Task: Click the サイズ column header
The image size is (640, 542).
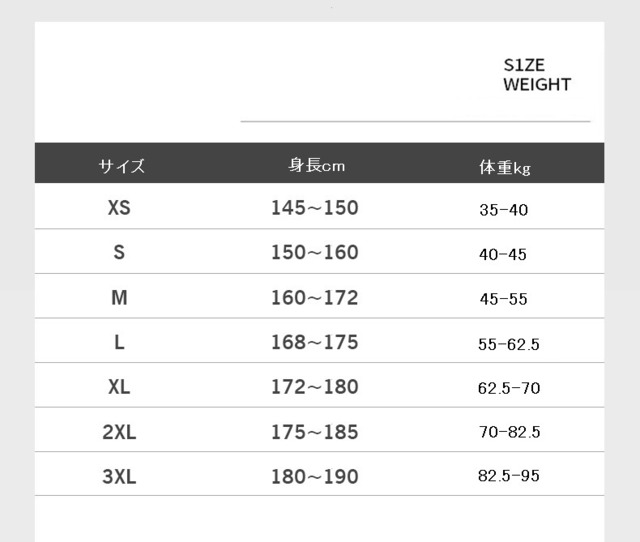Action: pyautogui.click(x=122, y=166)
